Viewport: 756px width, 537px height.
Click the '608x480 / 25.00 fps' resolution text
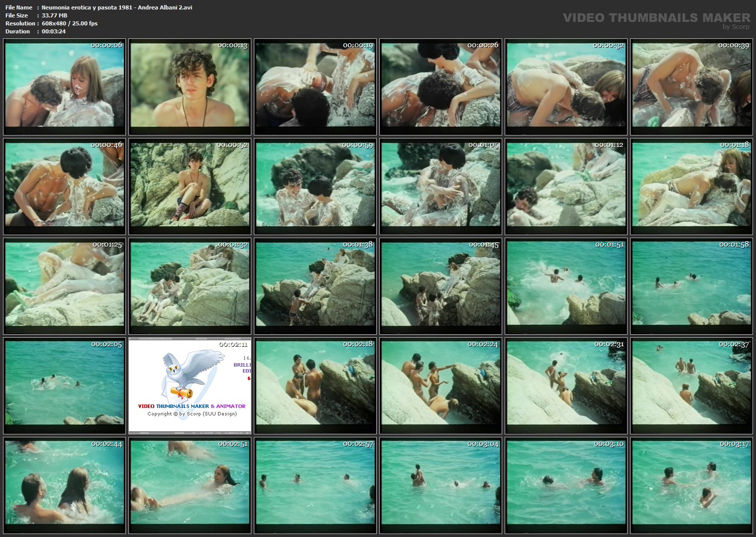(70, 23)
